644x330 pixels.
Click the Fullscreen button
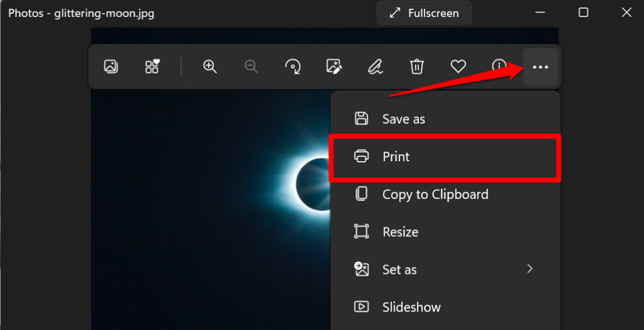click(x=425, y=13)
